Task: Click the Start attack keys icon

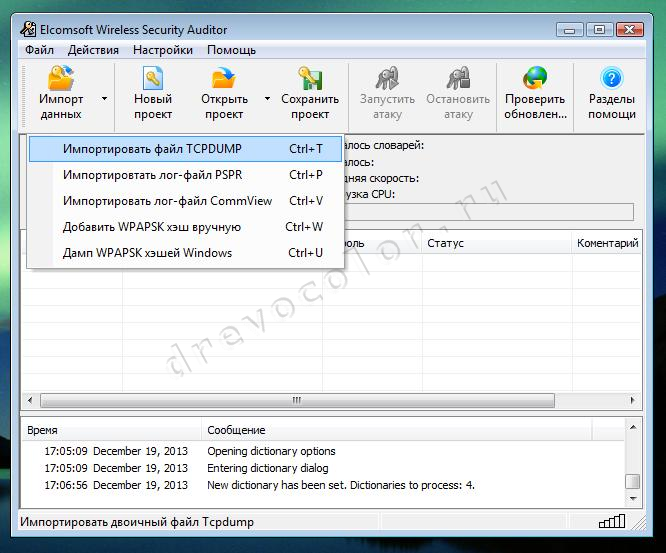Action: [x=387, y=78]
